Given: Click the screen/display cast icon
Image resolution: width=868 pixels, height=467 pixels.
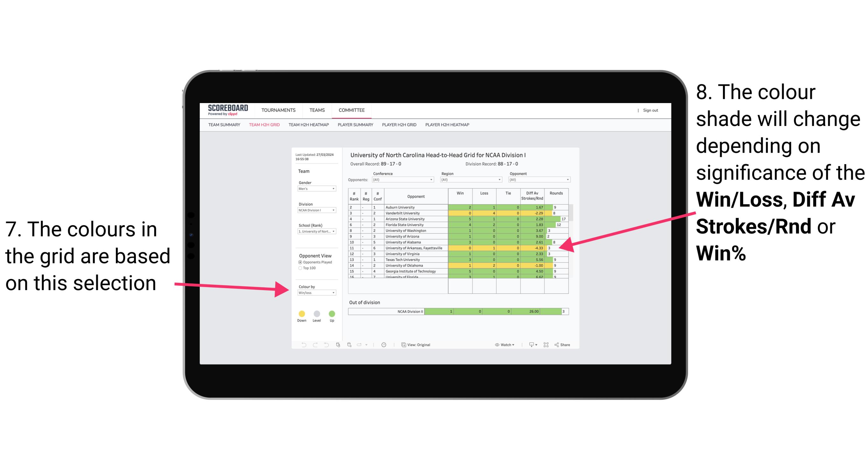Looking at the screenshot, I should coord(530,344).
